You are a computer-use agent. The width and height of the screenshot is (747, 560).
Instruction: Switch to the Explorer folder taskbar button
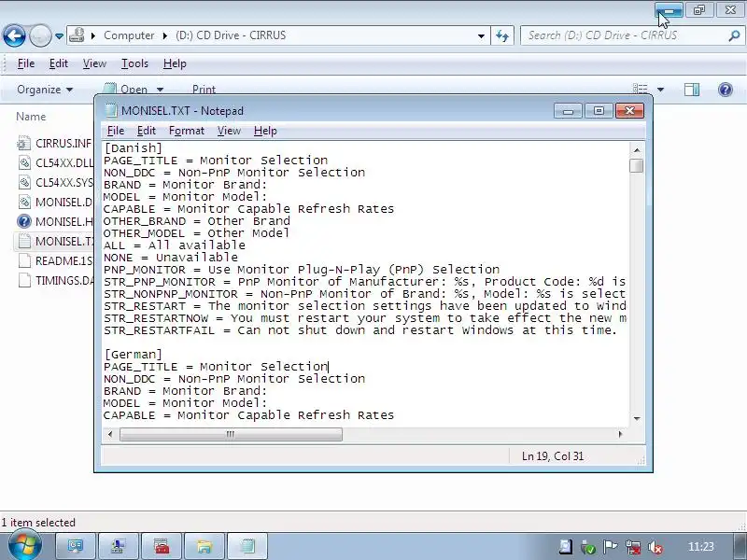[x=204, y=546]
